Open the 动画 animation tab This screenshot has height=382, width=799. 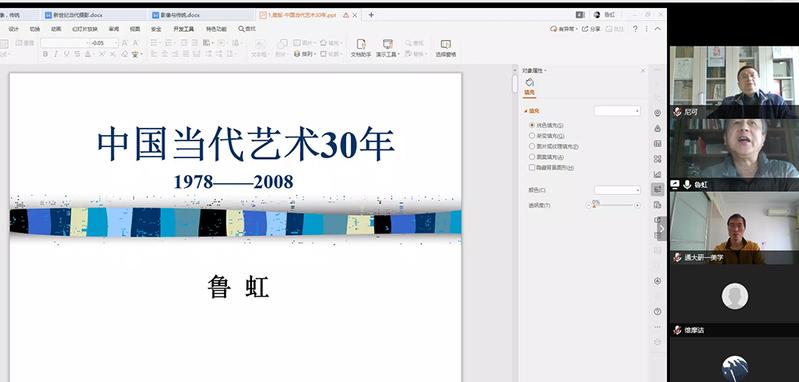coord(56,29)
